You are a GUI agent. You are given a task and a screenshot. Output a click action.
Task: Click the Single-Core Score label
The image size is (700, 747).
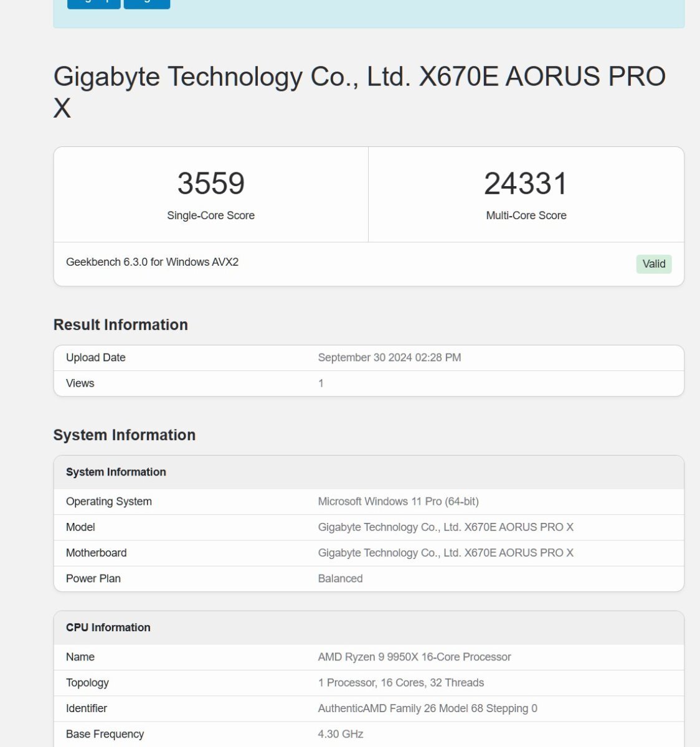click(210, 215)
